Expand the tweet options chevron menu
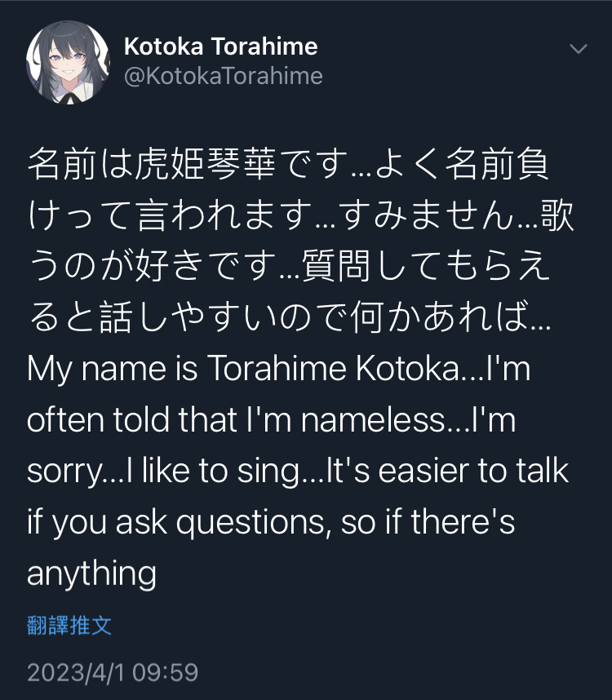The height and width of the screenshot is (700, 612). (579, 48)
